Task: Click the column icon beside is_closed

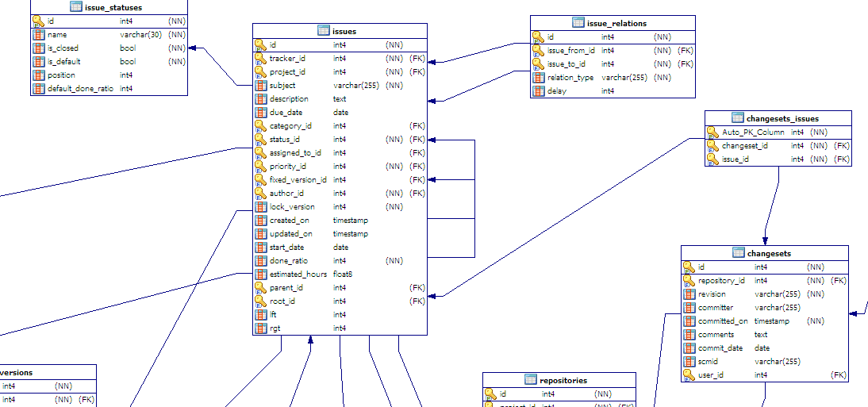Action: (38, 48)
